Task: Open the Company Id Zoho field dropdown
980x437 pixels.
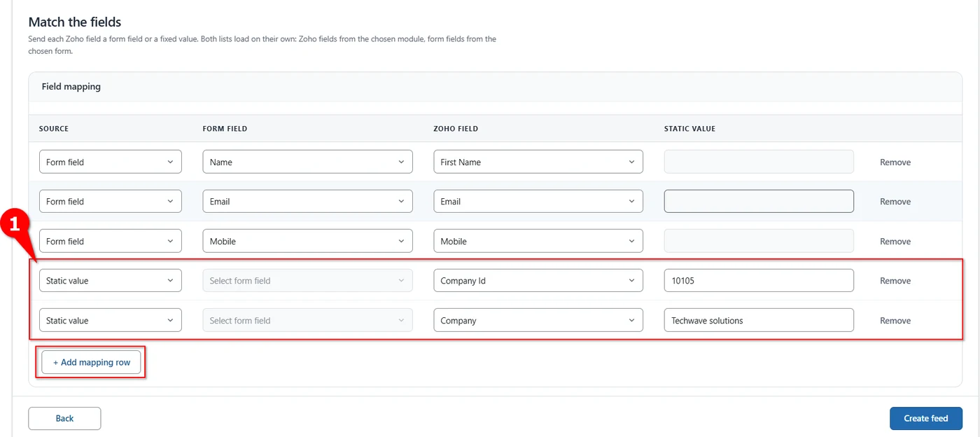Action: coord(538,281)
